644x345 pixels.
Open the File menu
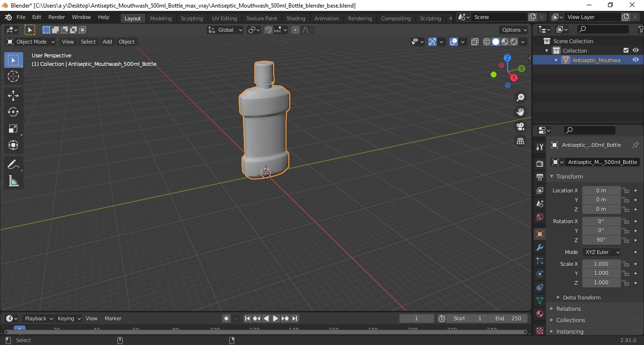coord(21,17)
